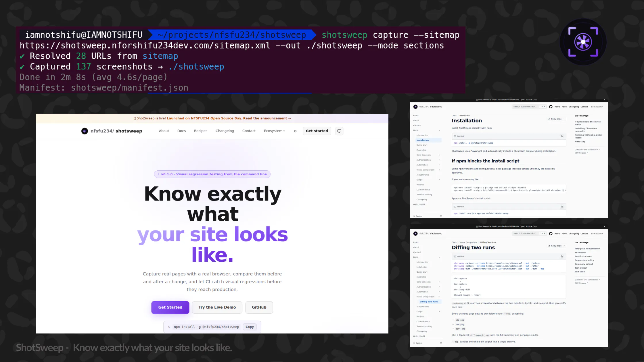Select Hello, World in Installation page sidebar
Image resolution: width=644 pixels, height=362 pixels.
(x=419, y=205)
